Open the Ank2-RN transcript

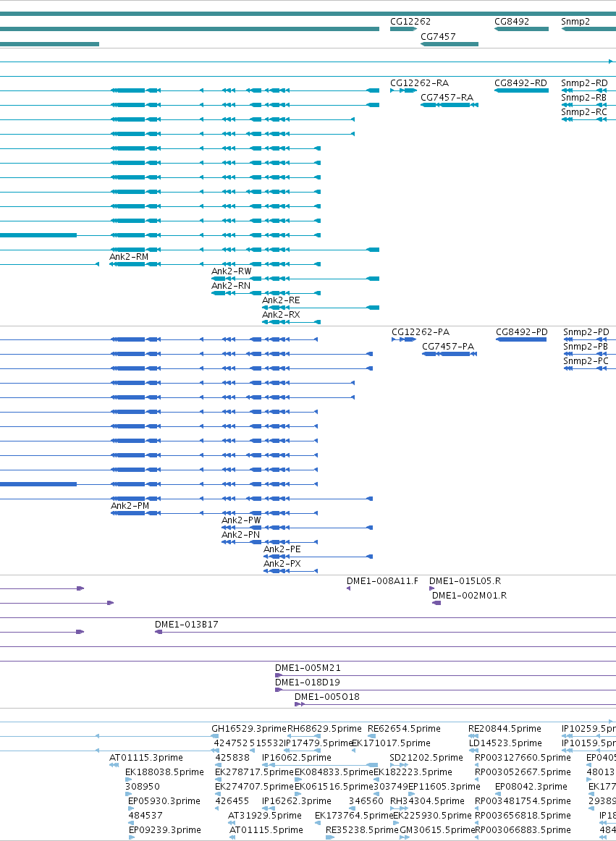tap(231, 286)
